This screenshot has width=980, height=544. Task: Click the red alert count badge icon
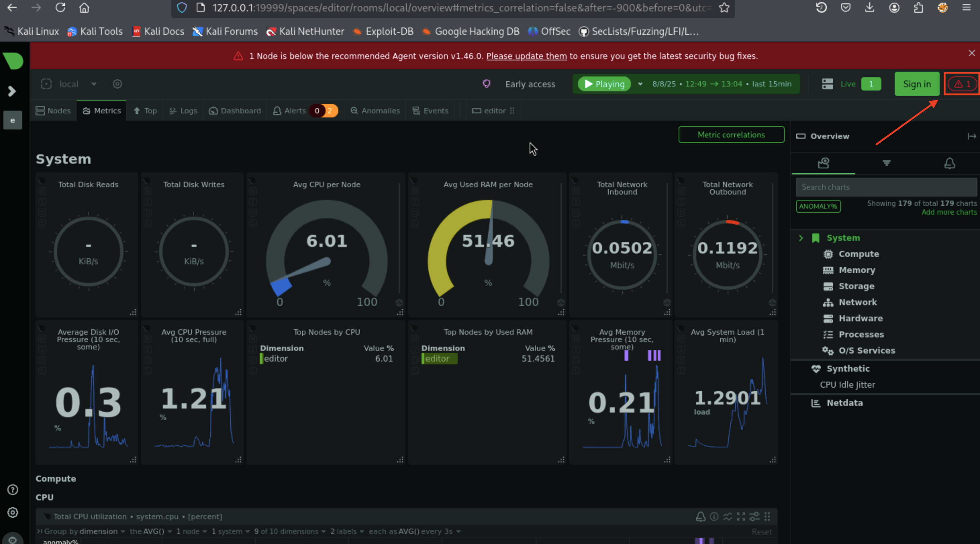click(x=962, y=84)
